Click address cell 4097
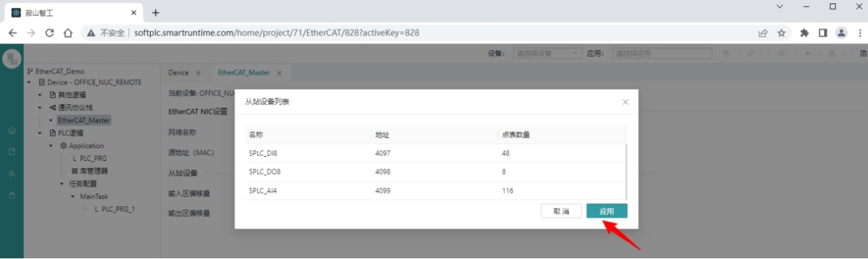The height and width of the screenshot is (259, 868). tap(382, 153)
